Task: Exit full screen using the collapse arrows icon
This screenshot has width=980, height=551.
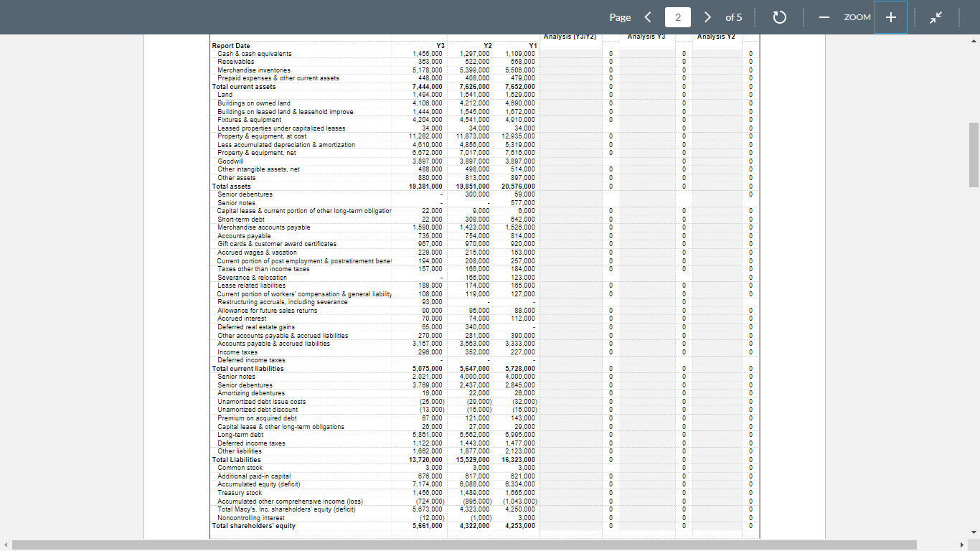Action: point(934,17)
